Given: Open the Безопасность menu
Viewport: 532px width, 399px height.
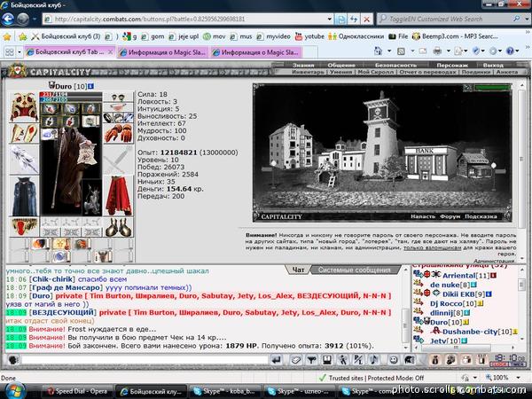Looking at the screenshot, I should [395, 65].
